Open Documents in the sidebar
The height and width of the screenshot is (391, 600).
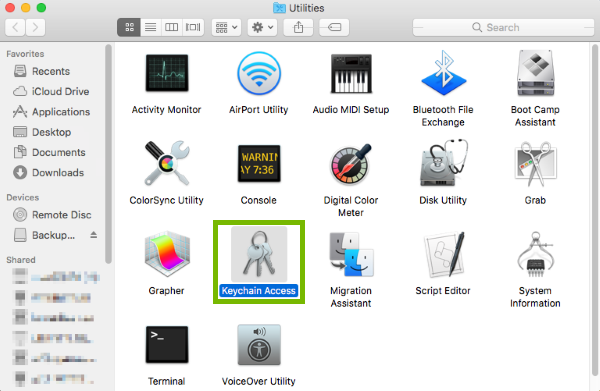(50, 152)
